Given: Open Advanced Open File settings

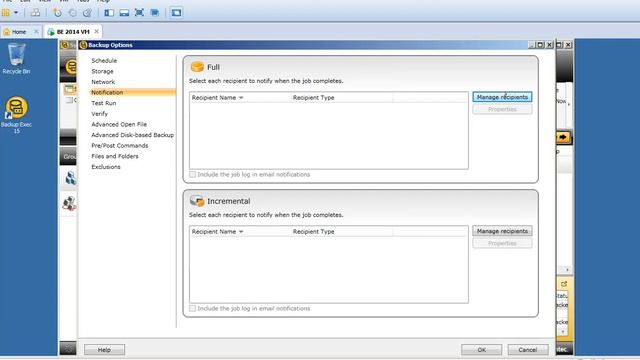Looking at the screenshot, I should click(119, 124).
